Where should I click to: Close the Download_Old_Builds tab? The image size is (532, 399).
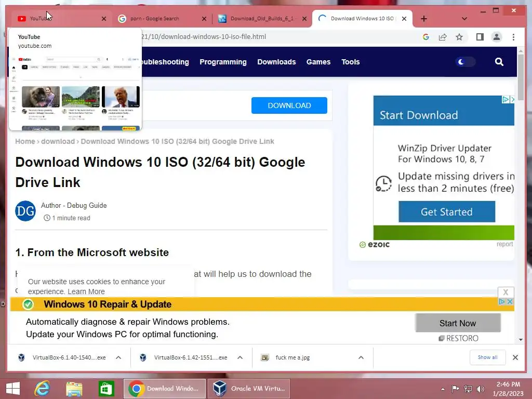point(304,19)
